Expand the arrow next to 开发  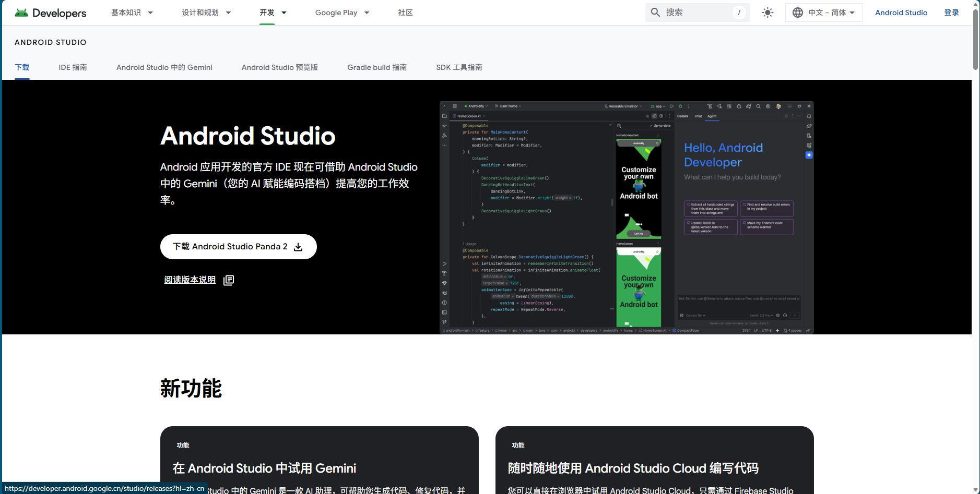[x=284, y=13]
